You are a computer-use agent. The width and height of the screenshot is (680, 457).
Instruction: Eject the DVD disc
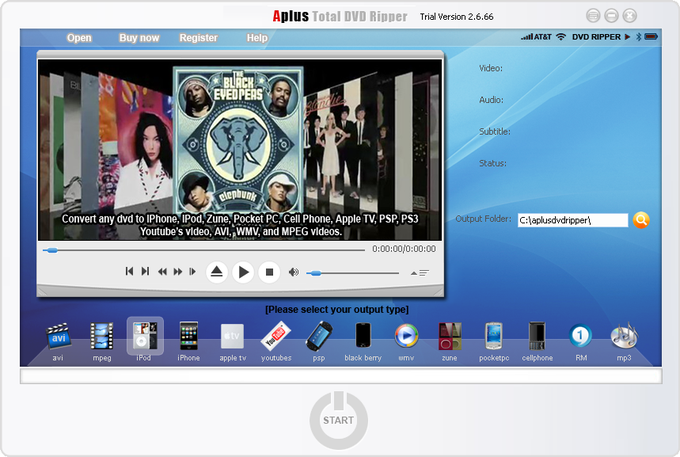[216, 272]
